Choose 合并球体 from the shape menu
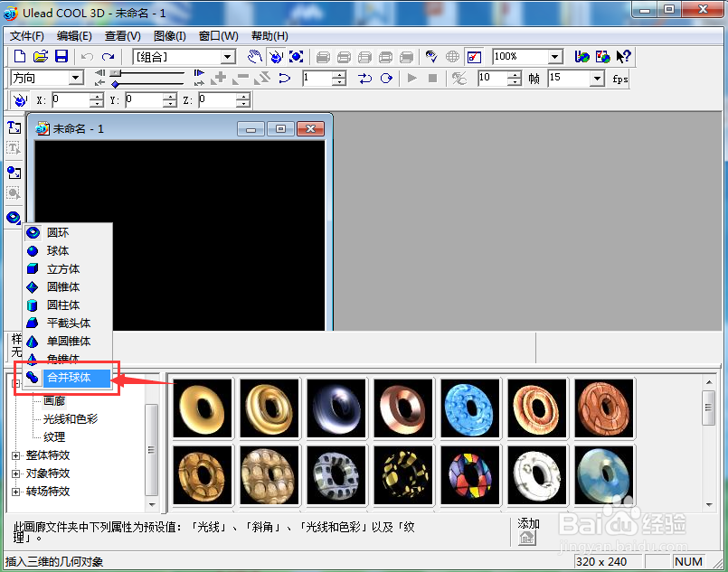This screenshot has width=728, height=572. [68, 378]
